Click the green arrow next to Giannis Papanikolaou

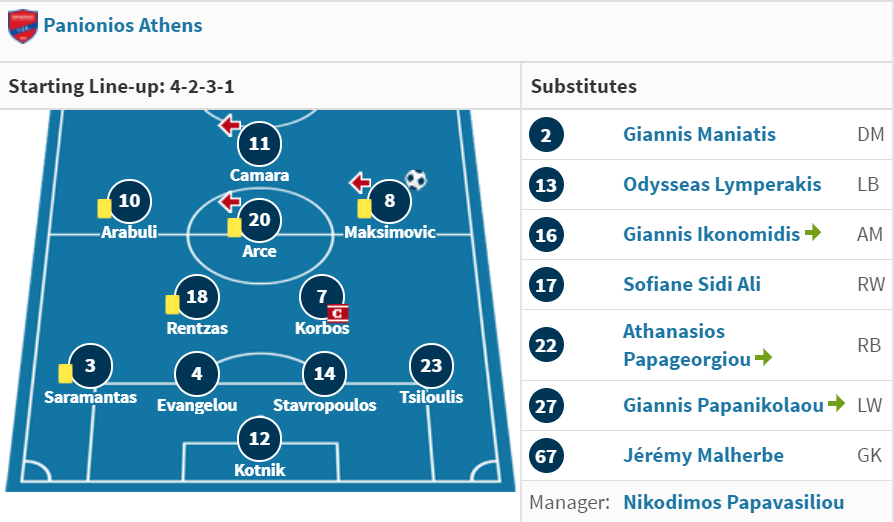(836, 403)
